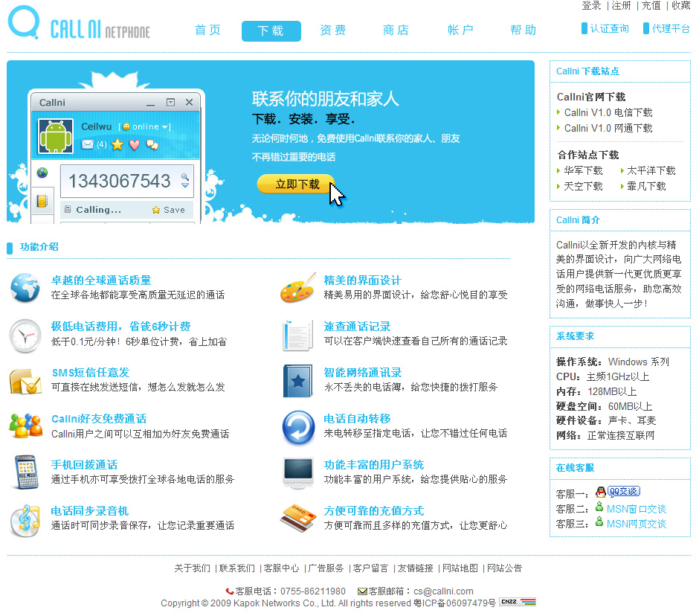Image resolution: width=699 pixels, height=616 pixels.
Task: Click the 登录 link at top
Action: click(x=592, y=5)
